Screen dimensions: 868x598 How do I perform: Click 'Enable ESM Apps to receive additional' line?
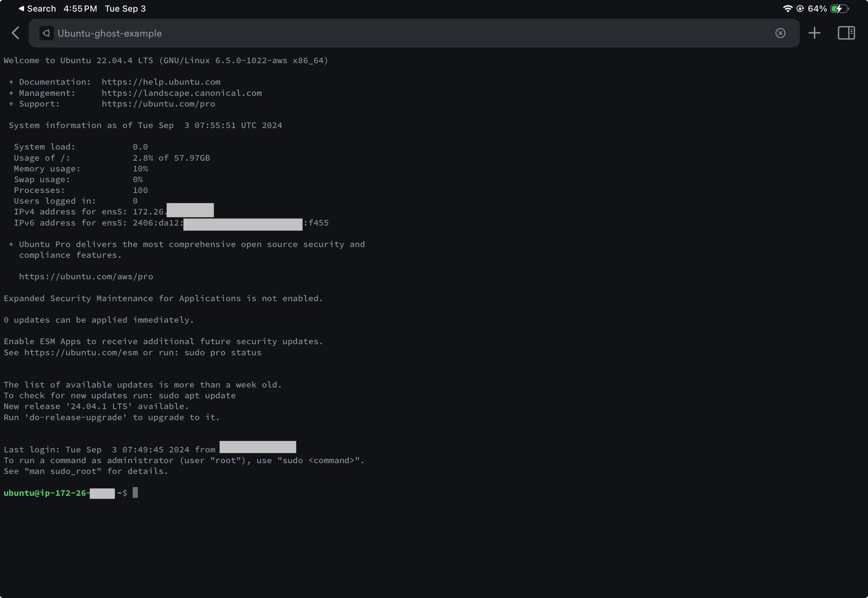(x=163, y=341)
